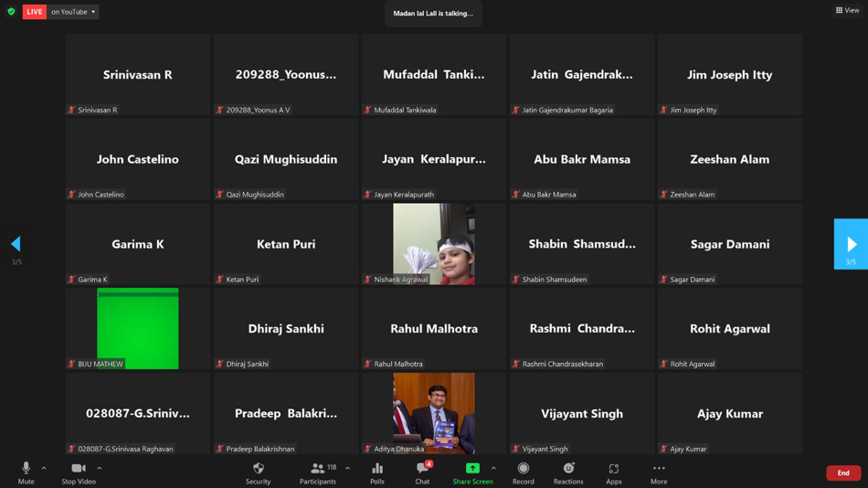Open the on YouTube live dropdown
Viewport: 868px width, 488px height.
pos(73,12)
